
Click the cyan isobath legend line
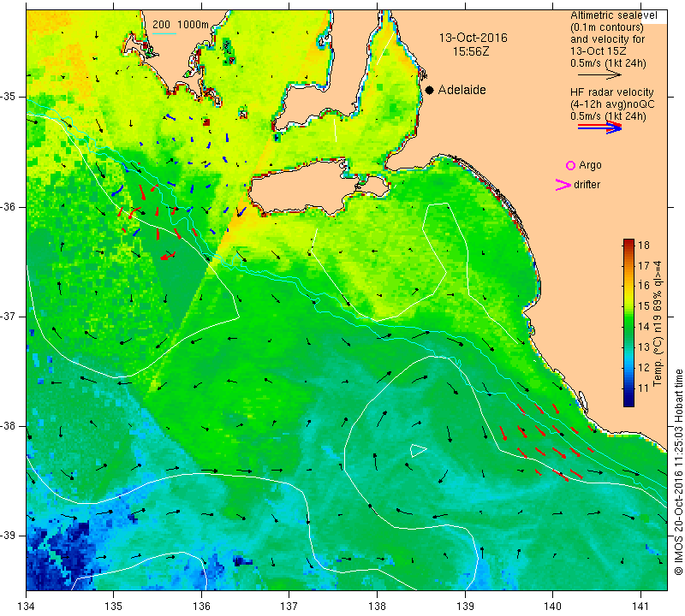pyautogui.click(x=164, y=33)
